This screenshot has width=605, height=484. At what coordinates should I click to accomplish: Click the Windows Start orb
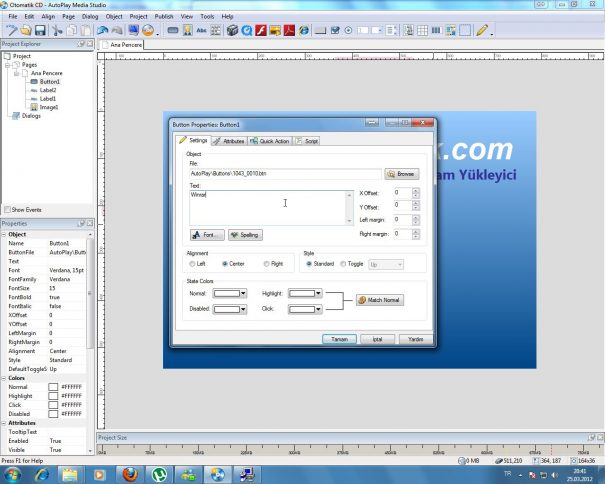pyautogui.click(x=12, y=474)
